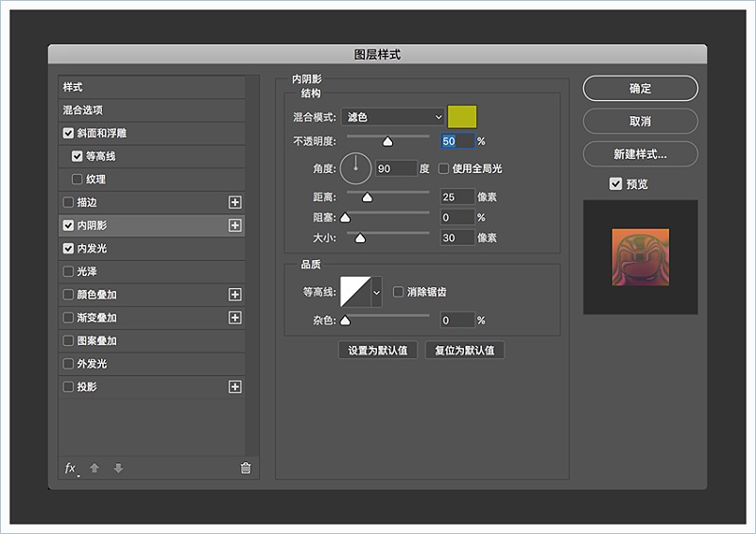The width and height of the screenshot is (756, 534).
Task: Enable Use Global Light (使用全局光) checkbox
Action: pos(443,168)
